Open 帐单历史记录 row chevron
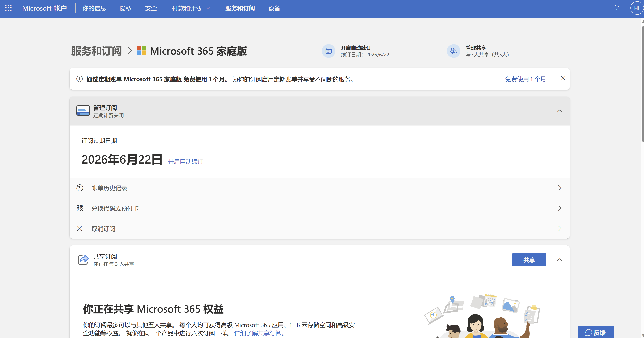The image size is (644, 338). click(560, 188)
